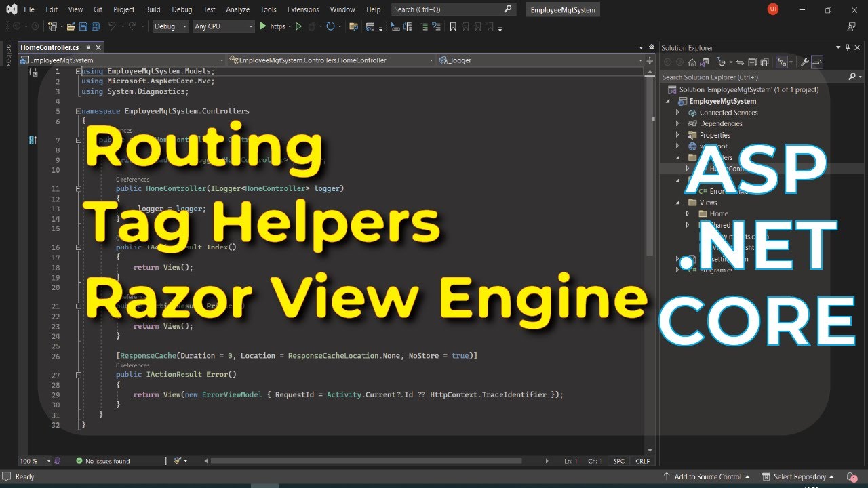Close the HomeController.cs tab
868x488 pixels.
click(98, 47)
